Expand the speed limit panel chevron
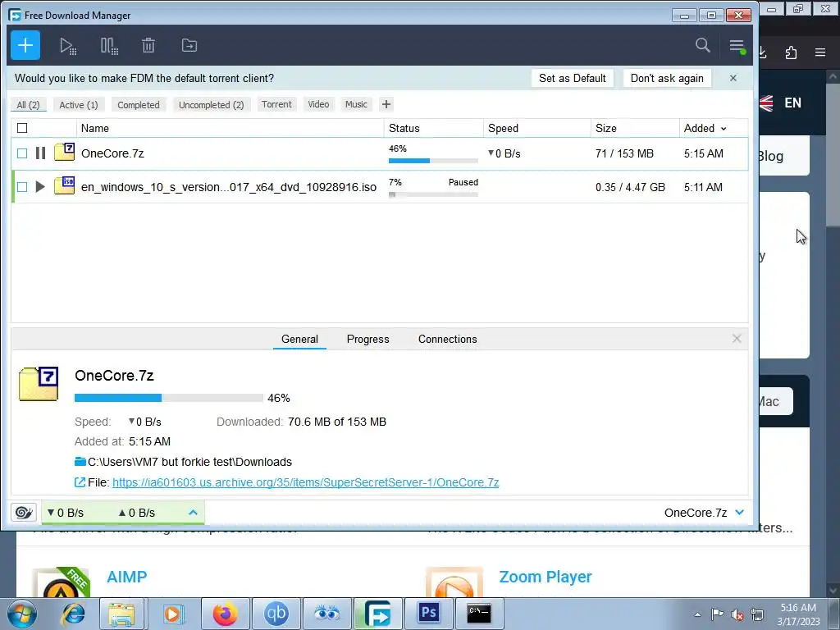The image size is (840, 630). tap(194, 513)
